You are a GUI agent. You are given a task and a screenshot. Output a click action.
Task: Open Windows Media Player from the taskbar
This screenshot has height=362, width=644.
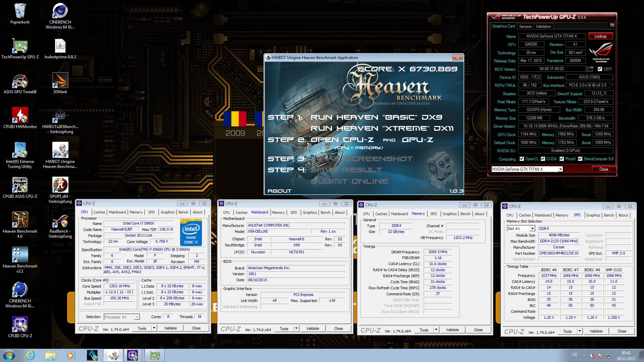[70, 355]
